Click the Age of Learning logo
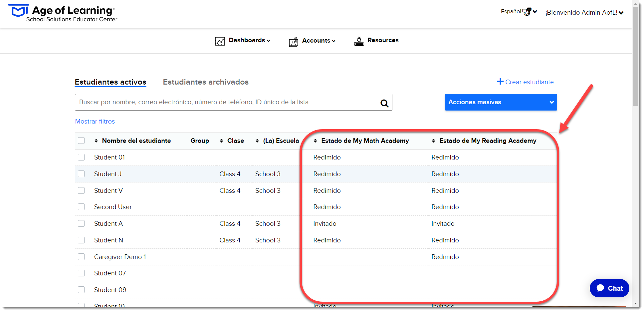Screen dimensions: 644x312 click(63, 14)
